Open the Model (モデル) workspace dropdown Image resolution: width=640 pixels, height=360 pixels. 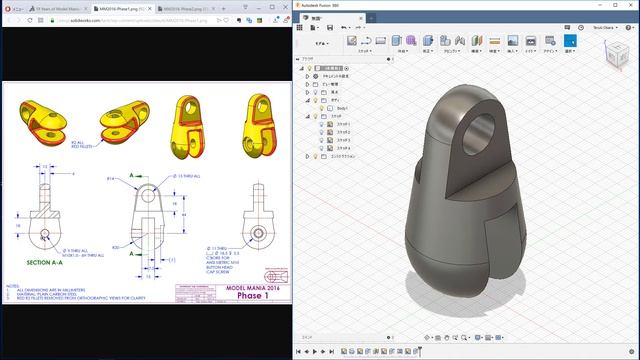tap(322, 43)
